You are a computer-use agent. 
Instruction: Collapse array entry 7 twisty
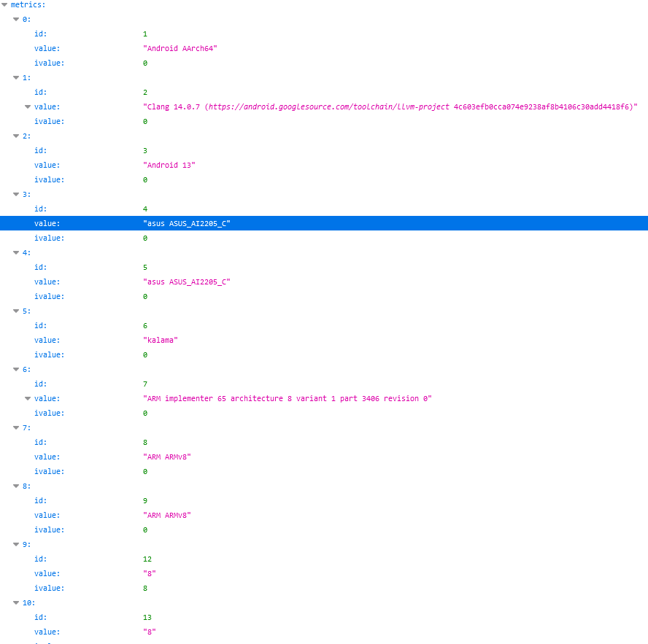[x=16, y=427]
